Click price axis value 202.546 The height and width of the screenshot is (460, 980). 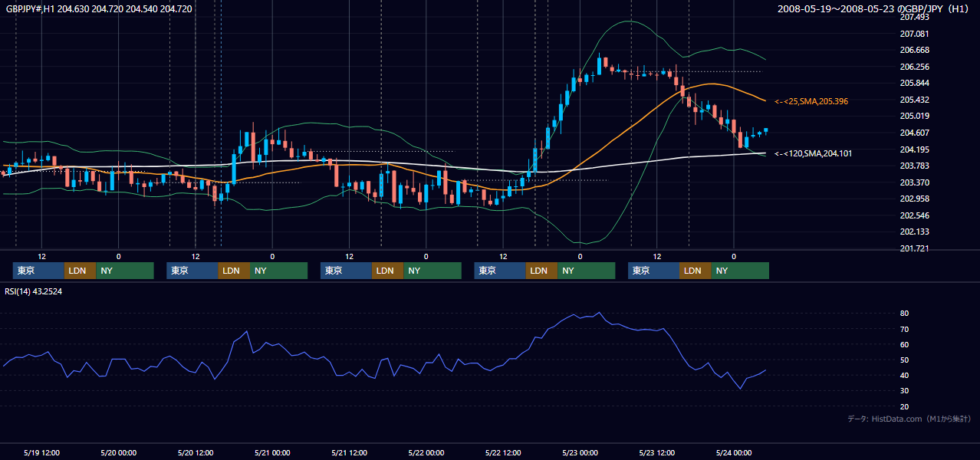pos(914,215)
